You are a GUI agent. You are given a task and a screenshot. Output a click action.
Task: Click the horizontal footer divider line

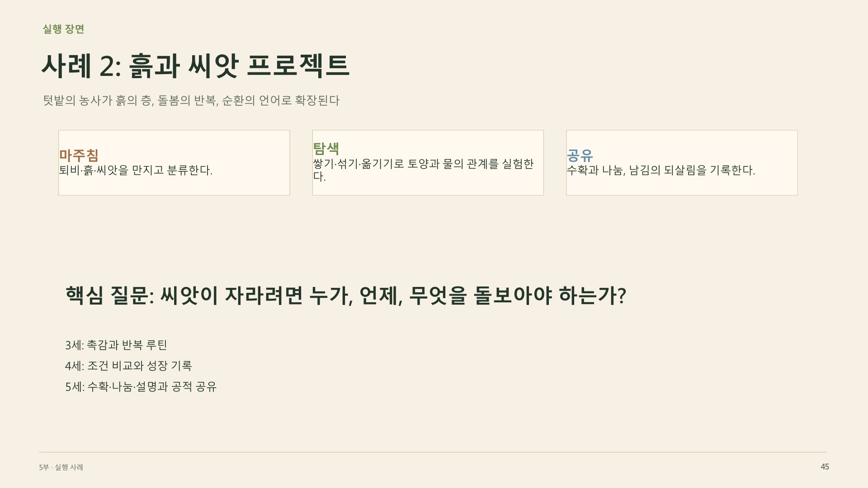point(433,452)
